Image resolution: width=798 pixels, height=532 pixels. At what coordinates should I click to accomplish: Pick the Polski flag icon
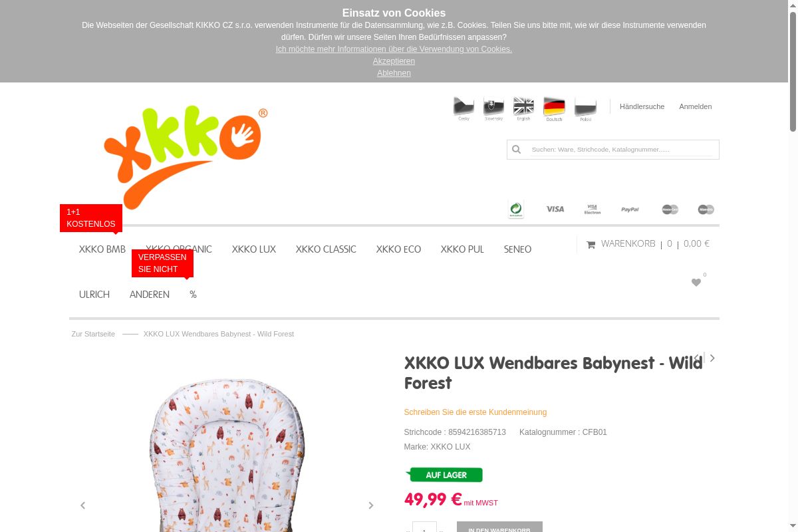(585, 108)
